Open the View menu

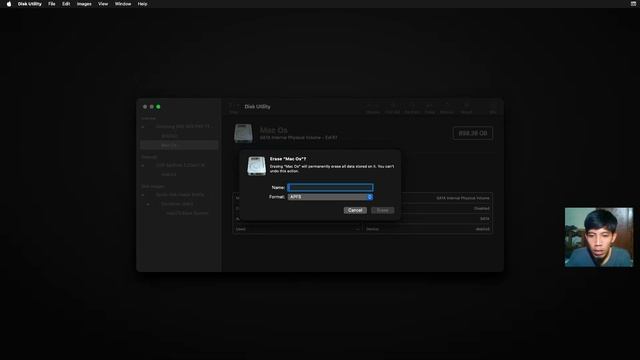click(103, 4)
